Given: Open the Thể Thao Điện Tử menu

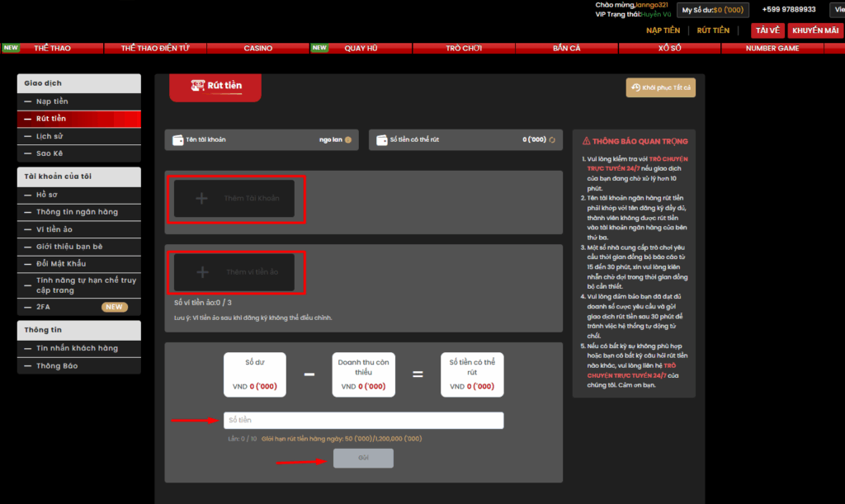Looking at the screenshot, I should click(155, 49).
